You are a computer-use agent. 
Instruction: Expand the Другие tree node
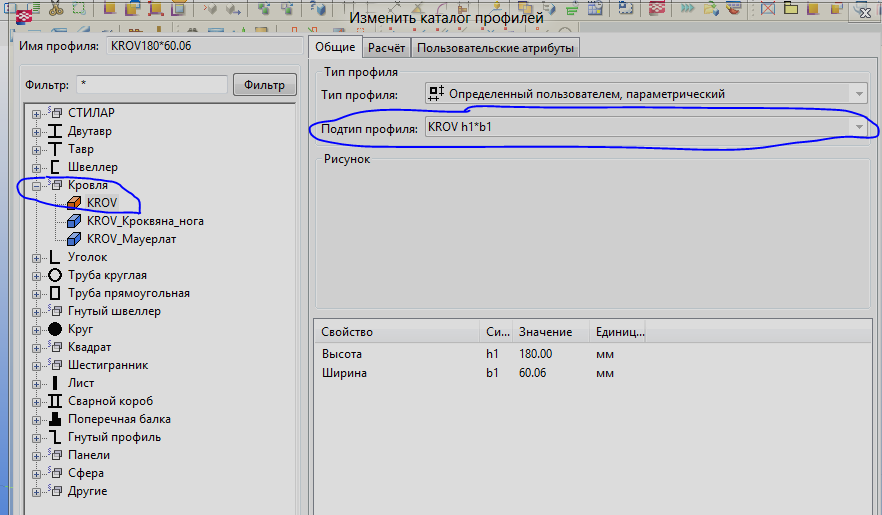click(x=37, y=492)
